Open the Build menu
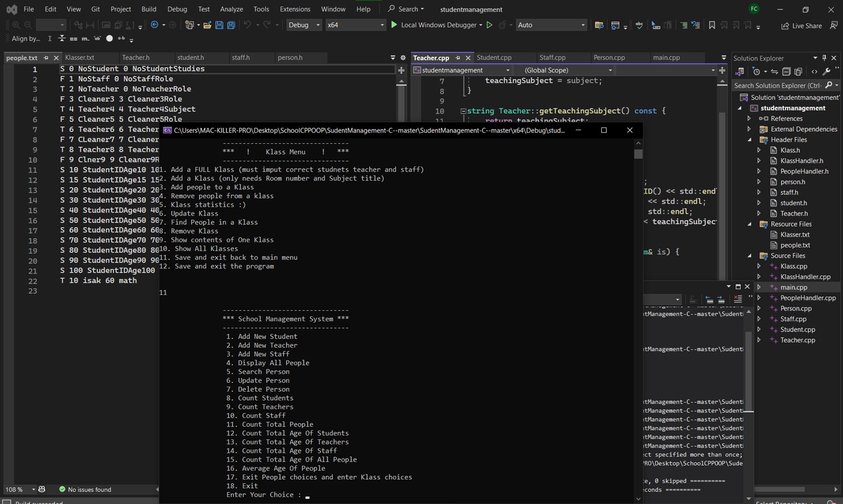This screenshot has width=843, height=504. coord(149,9)
